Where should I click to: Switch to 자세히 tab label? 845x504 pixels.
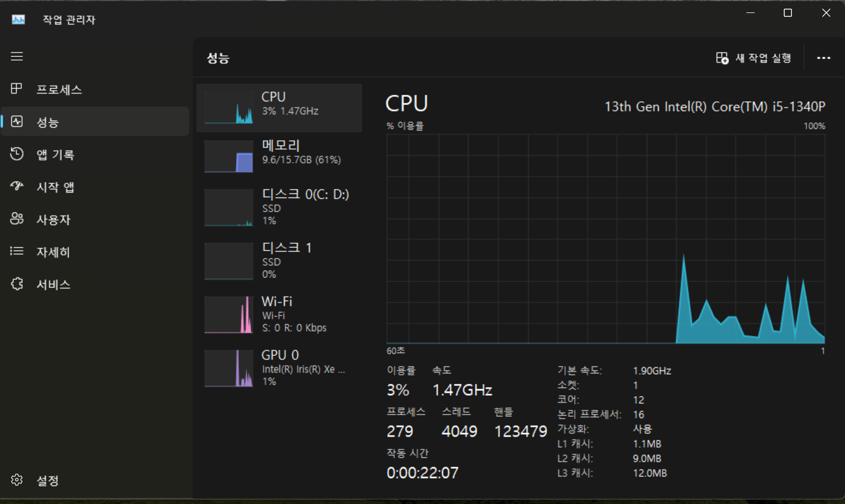[53, 252]
